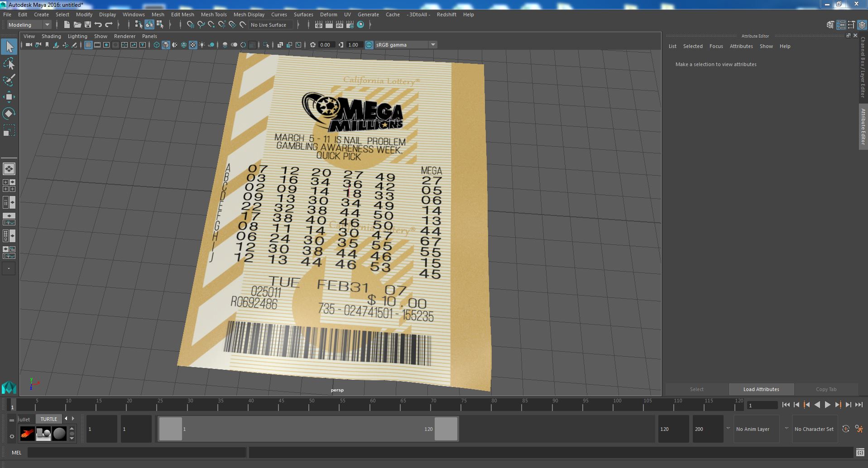868x468 pixels.
Task: Select by object type mode icon
Action: [149, 25]
